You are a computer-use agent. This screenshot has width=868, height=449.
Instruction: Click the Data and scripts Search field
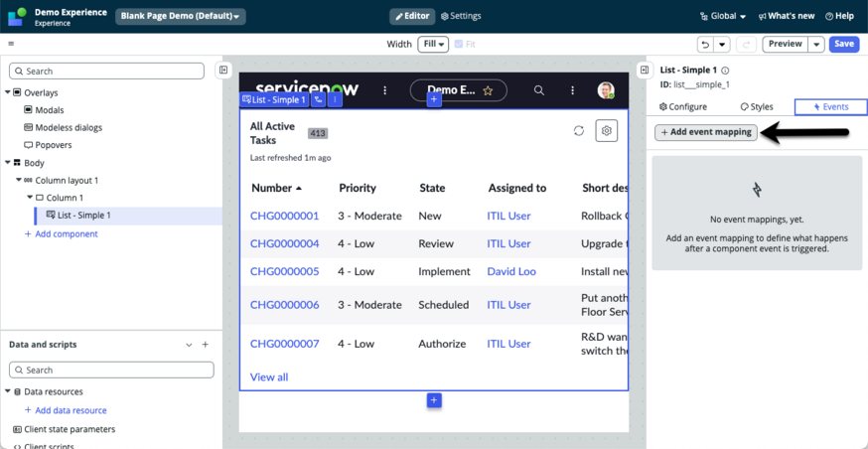pos(112,370)
